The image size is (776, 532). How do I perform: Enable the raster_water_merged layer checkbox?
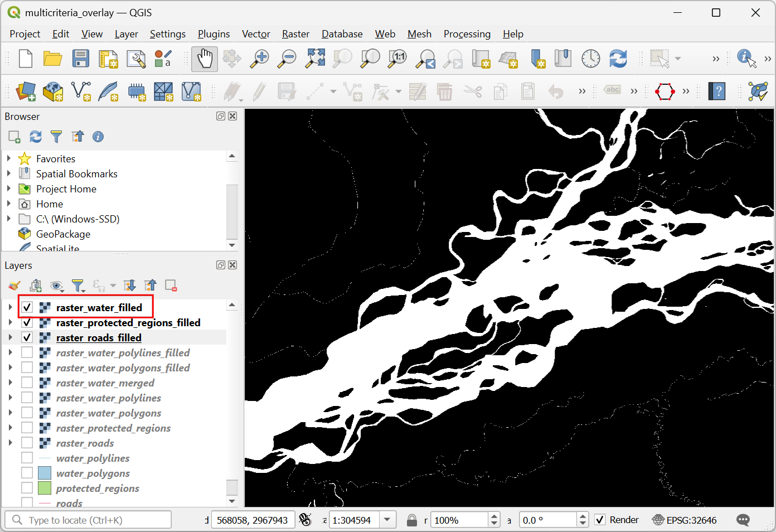(x=27, y=383)
